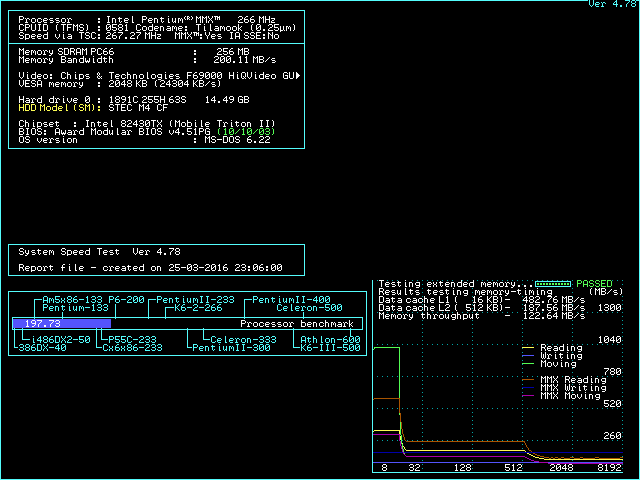Click the blue 197.73 benchmark bar
The image size is (640, 480).
(62, 324)
